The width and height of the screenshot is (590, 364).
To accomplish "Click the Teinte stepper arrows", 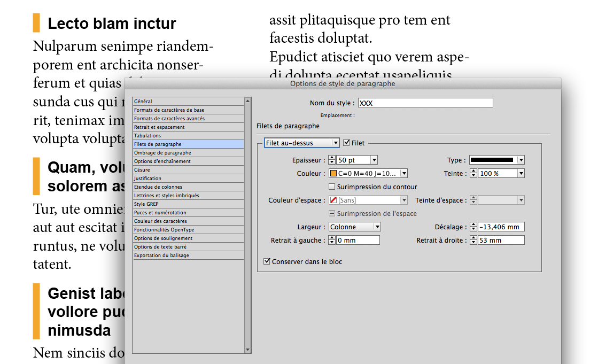I will 473,174.
